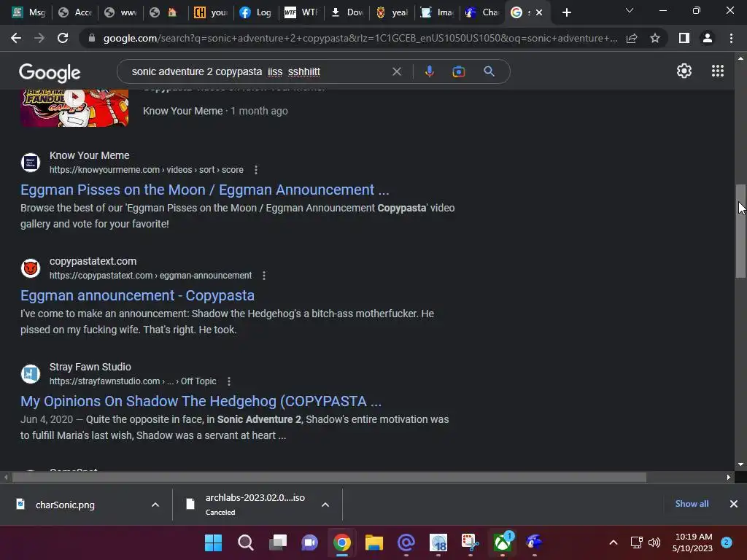Go forward to the next page
Screen dimensions: 747x560
pyautogui.click(x=39, y=38)
